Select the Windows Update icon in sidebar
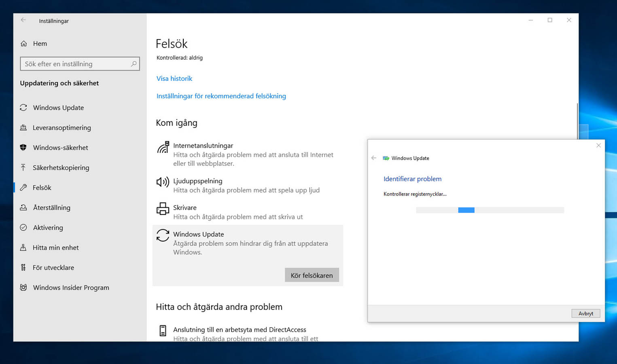The image size is (617, 364). pos(24,108)
